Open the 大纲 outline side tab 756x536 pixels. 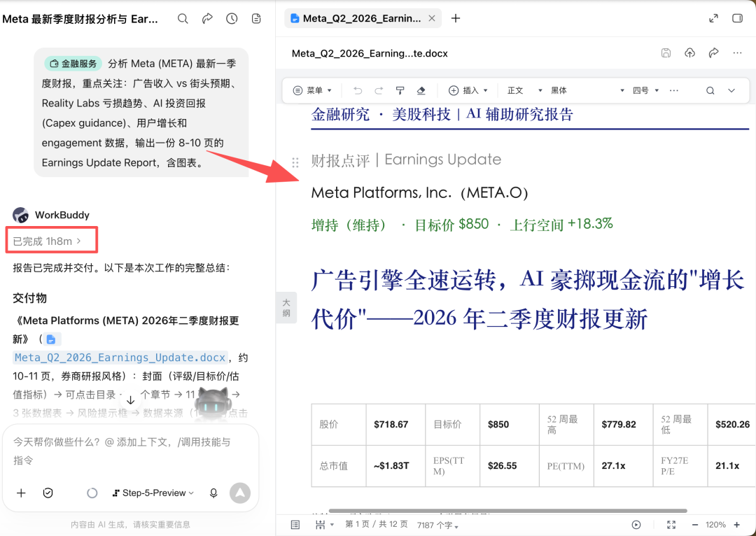[x=286, y=307]
